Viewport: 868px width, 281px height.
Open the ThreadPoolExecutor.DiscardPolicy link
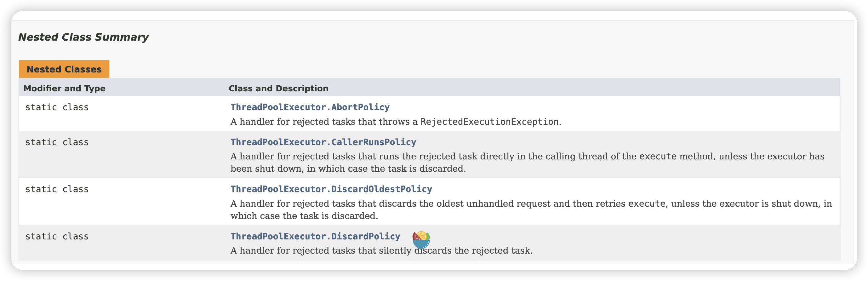tap(315, 236)
